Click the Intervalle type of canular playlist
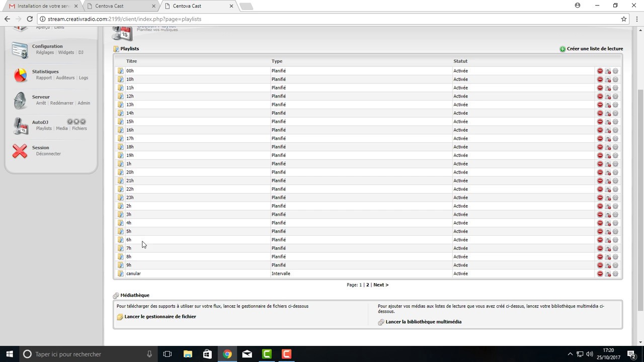Screen dimensions: 644x362 click(281, 274)
